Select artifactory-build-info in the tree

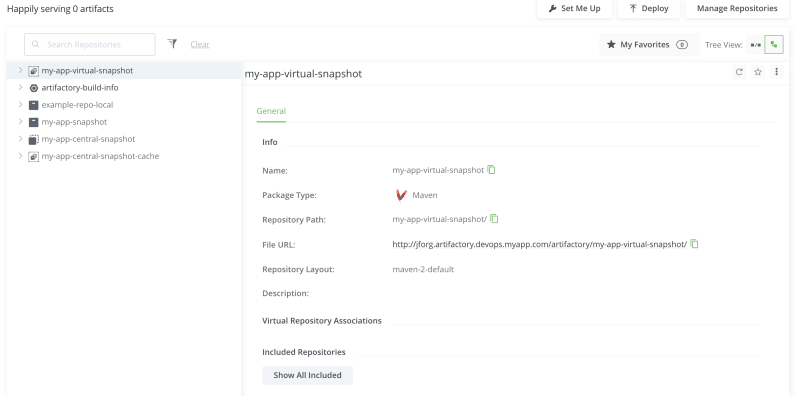coord(80,88)
